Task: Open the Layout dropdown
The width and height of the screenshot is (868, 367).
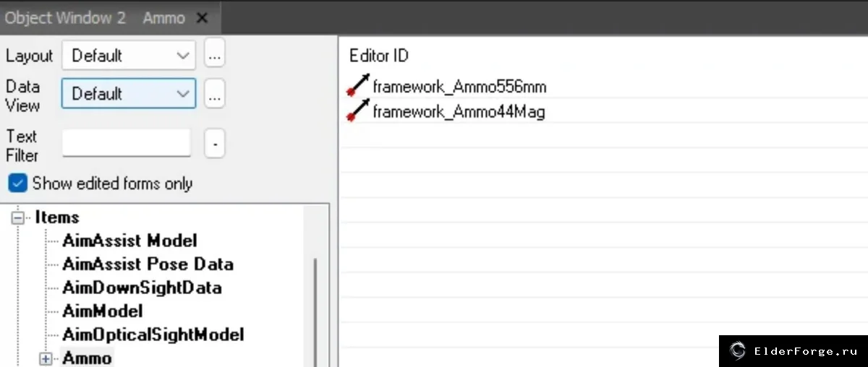Action: coord(129,56)
